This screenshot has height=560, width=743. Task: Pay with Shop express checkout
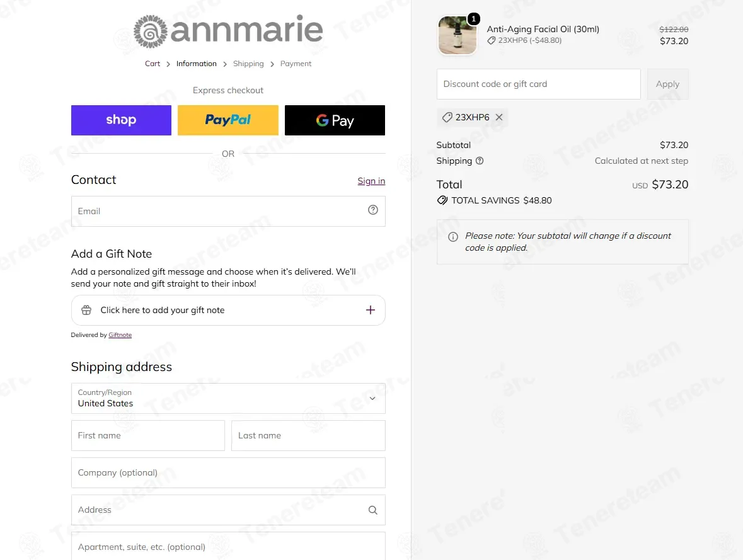pyautogui.click(x=121, y=120)
